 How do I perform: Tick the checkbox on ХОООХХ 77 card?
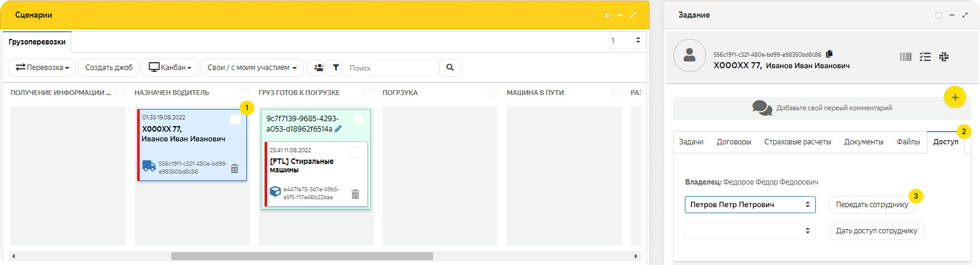pyautogui.click(x=235, y=119)
